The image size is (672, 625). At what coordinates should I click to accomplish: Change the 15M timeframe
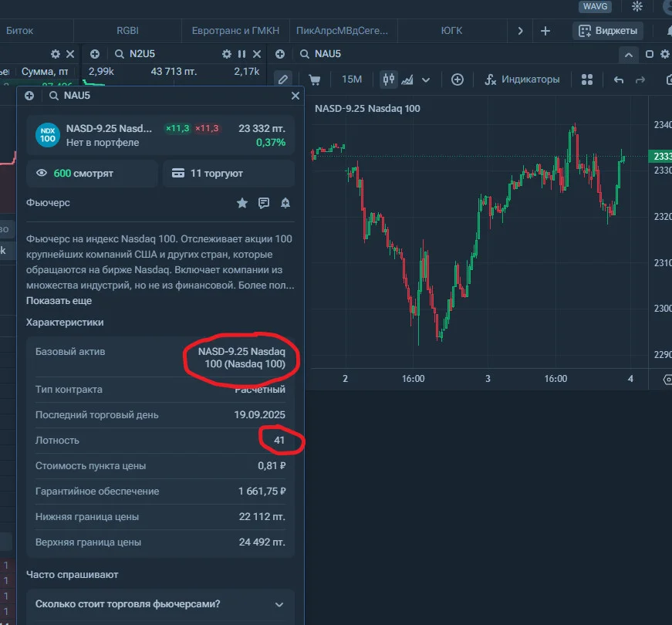click(x=352, y=79)
